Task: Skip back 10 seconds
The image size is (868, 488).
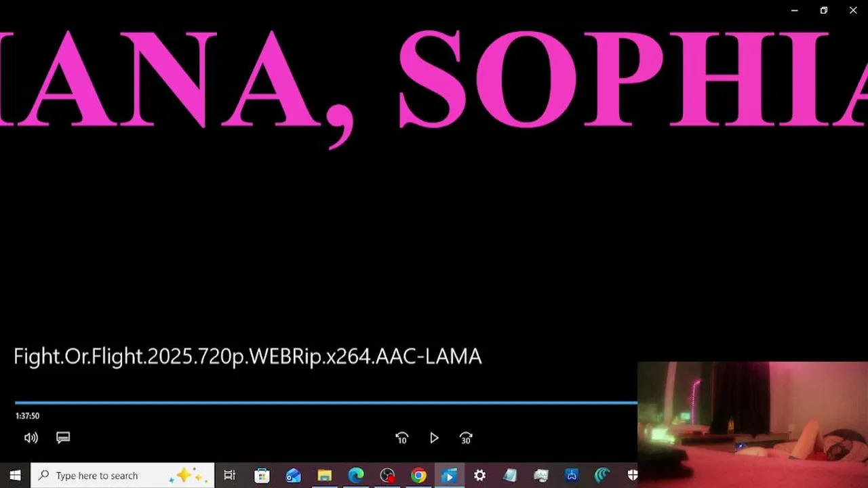Action: (x=401, y=438)
